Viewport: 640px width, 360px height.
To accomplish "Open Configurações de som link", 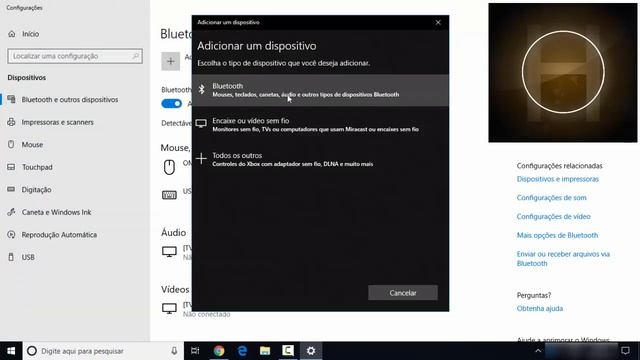I will (x=551, y=198).
